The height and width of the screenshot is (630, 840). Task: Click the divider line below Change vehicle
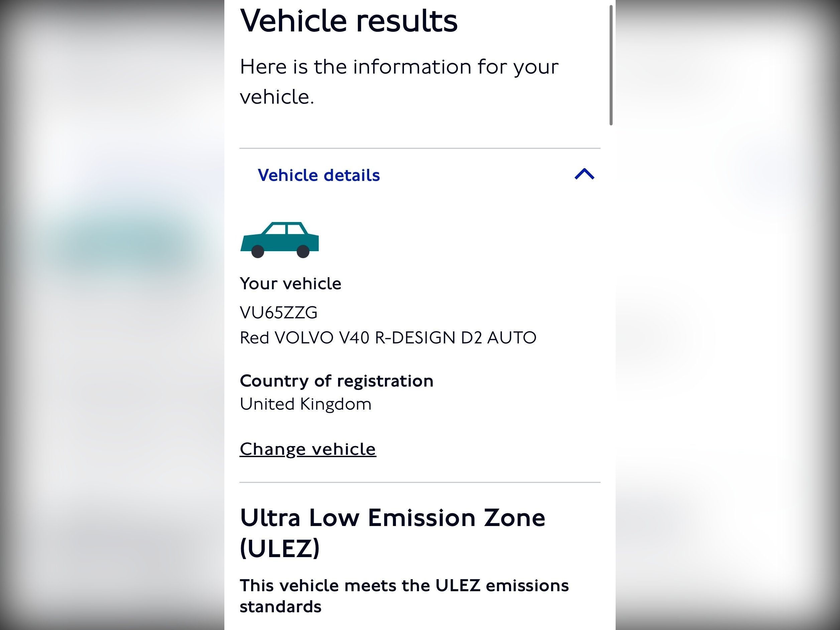coord(420,482)
